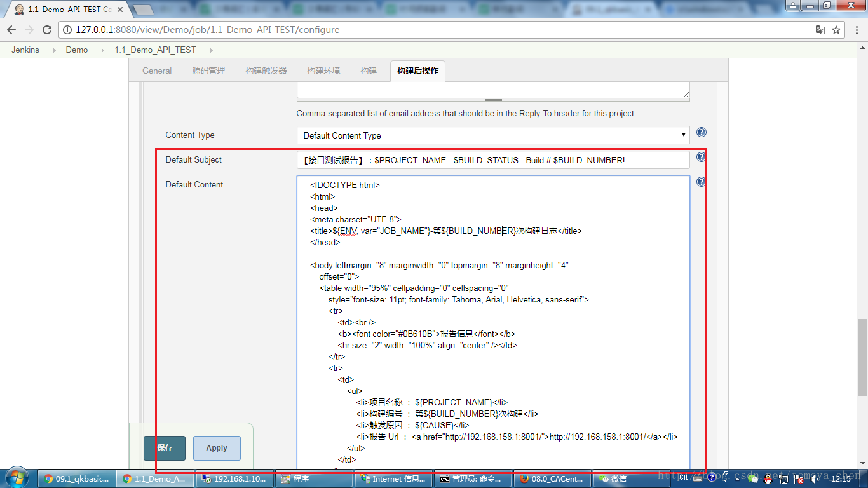Click inside the Default Subject field
Screen dimensions: 868x488
(493, 160)
